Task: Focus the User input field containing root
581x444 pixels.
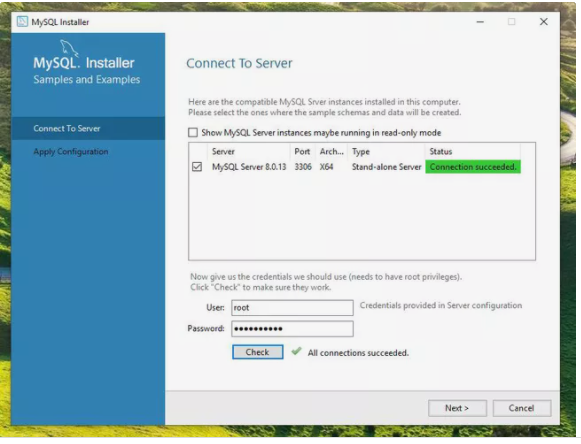Action: pos(292,308)
